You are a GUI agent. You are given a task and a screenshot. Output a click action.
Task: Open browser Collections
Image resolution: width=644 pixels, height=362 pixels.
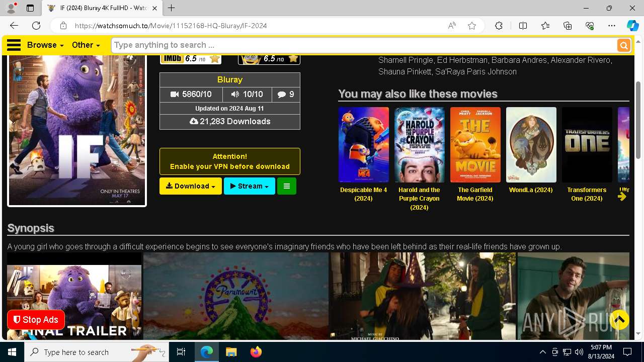(x=568, y=26)
